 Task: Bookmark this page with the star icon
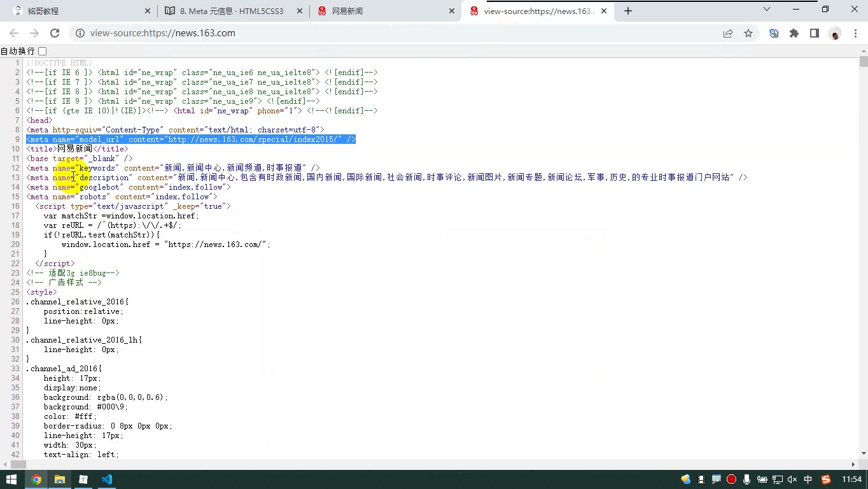(748, 33)
